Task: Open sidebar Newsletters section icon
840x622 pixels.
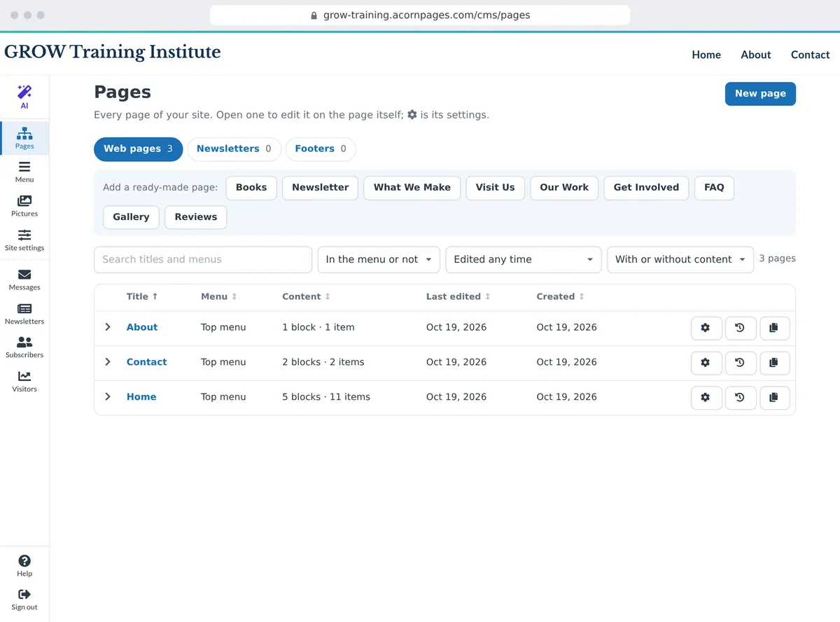Action: coord(24,314)
